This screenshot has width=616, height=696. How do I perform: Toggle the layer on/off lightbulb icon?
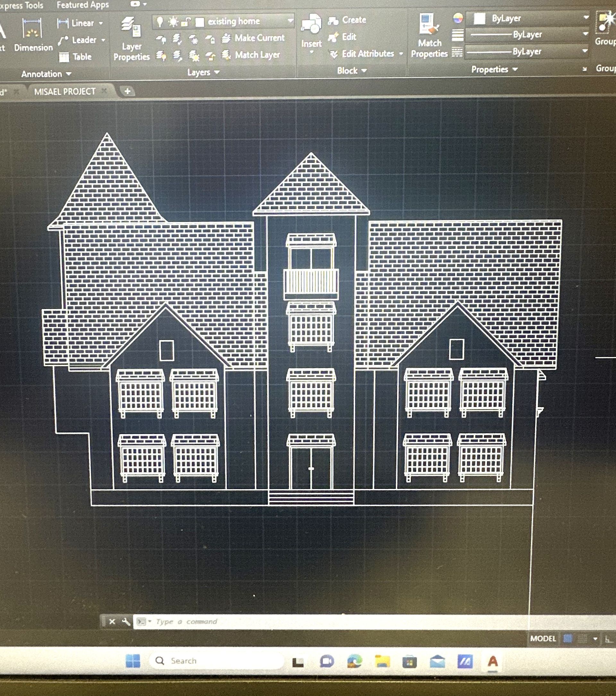point(159,22)
